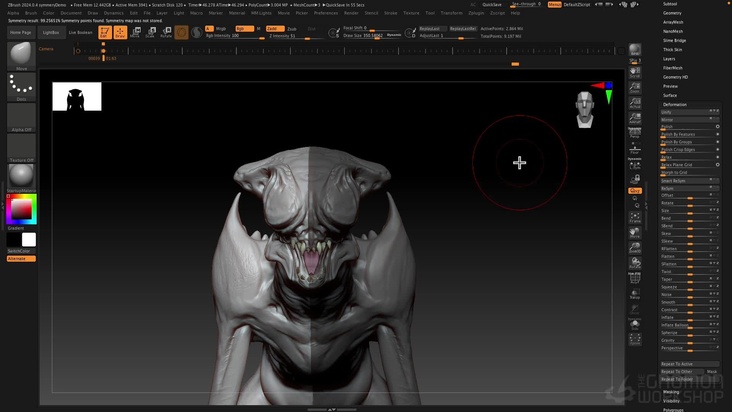Toggle the Persp perspective button

[x=634, y=133]
